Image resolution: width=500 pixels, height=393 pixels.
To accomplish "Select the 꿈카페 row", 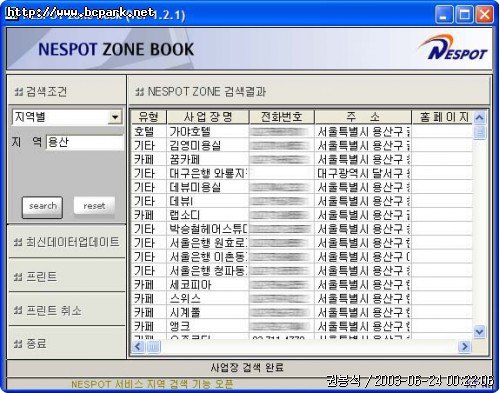I will click(302, 159).
